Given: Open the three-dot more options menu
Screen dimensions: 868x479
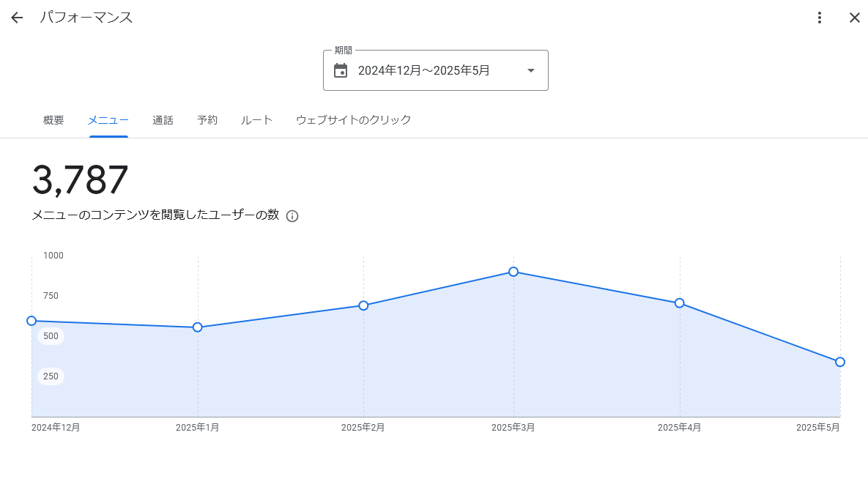Looking at the screenshot, I should pyautogui.click(x=820, y=18).
